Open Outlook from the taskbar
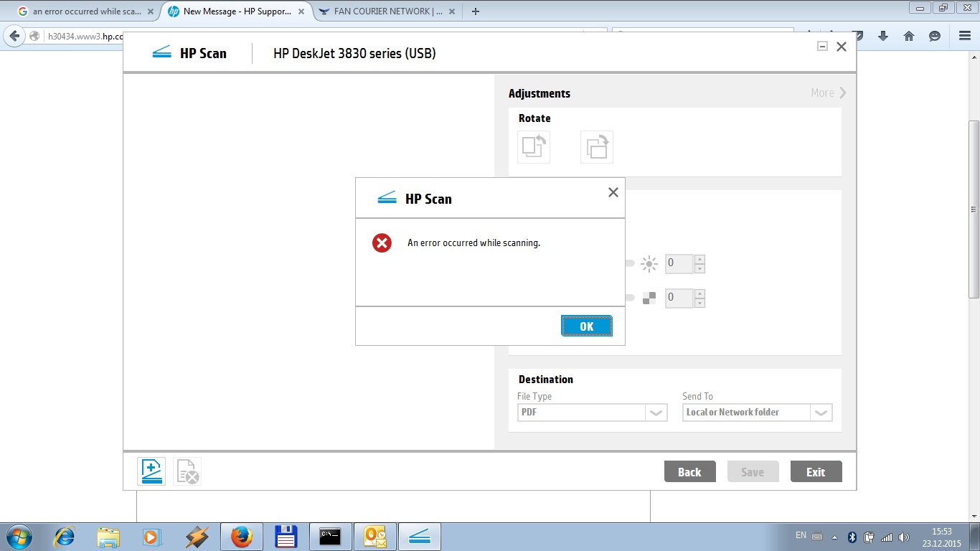 pyautogui.click(x=375, y=537)
